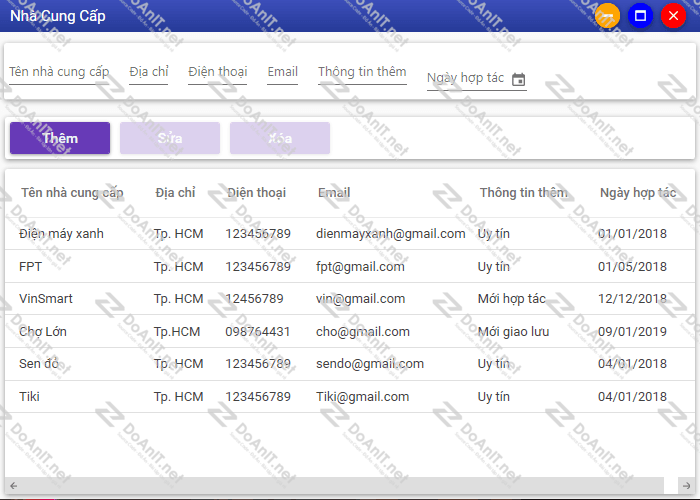Click email Tiki@gmail.com cell
This screenshot has width=700, height=500.
click(x=362, y=396)
